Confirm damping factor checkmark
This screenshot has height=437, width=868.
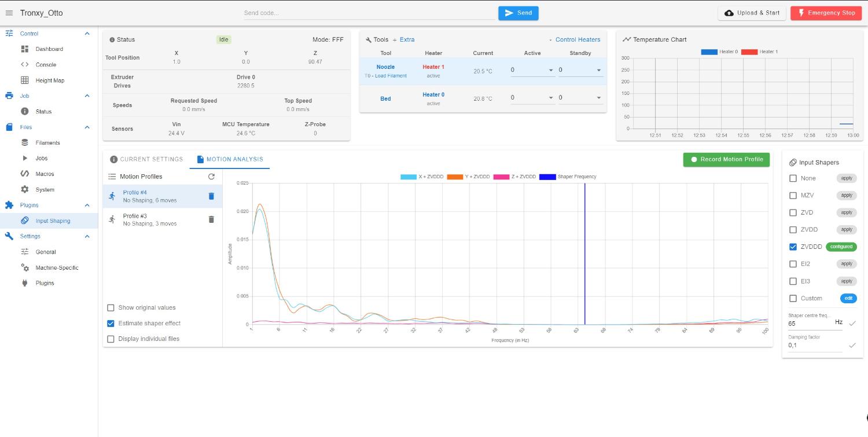[x=852, y=345]
